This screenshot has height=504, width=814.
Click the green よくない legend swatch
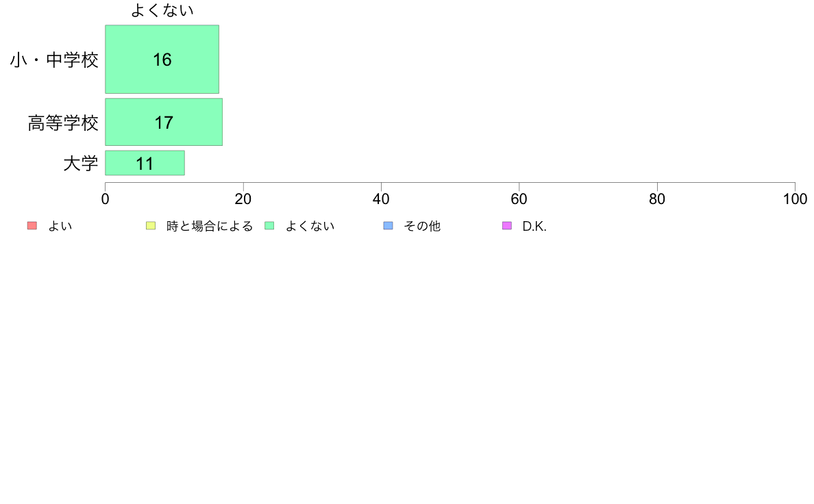(269, 226)
